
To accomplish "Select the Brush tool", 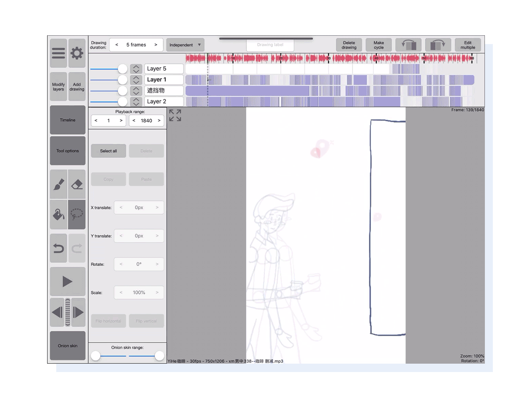I will click(58, 184).
